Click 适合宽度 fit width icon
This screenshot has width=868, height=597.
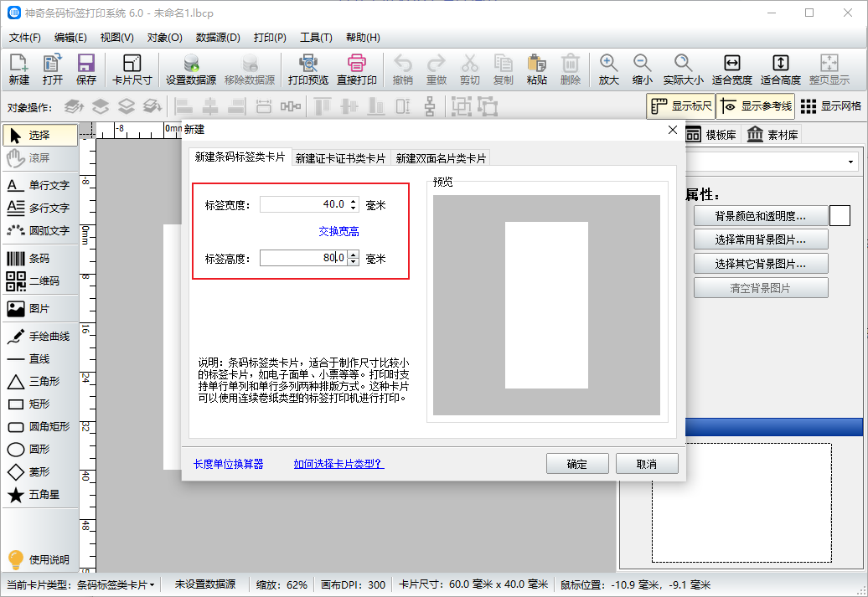731,69
